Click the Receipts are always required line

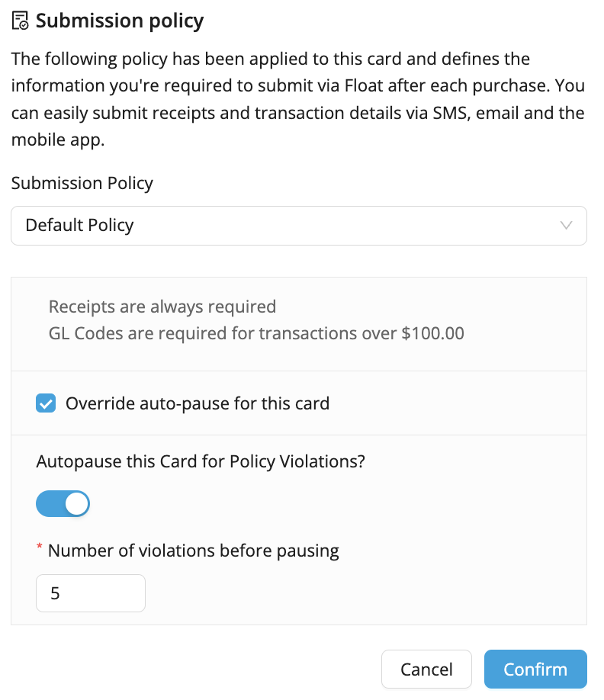[x=162, y=307]
